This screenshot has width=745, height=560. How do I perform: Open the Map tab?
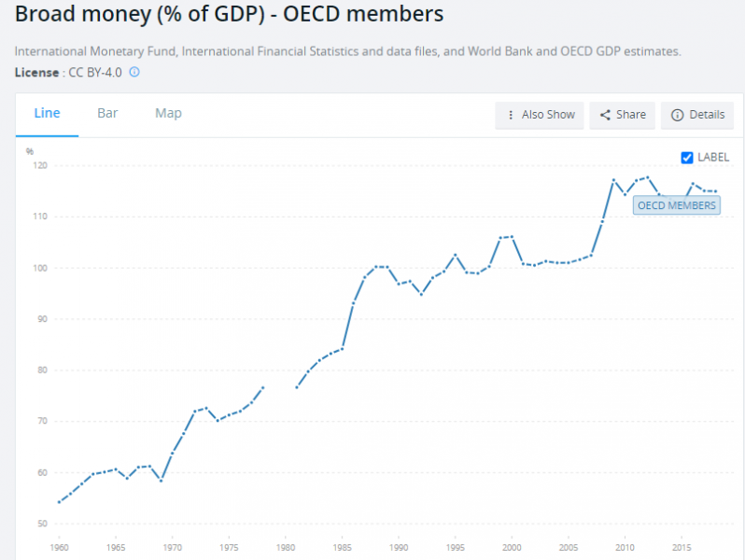coord(168,113)
